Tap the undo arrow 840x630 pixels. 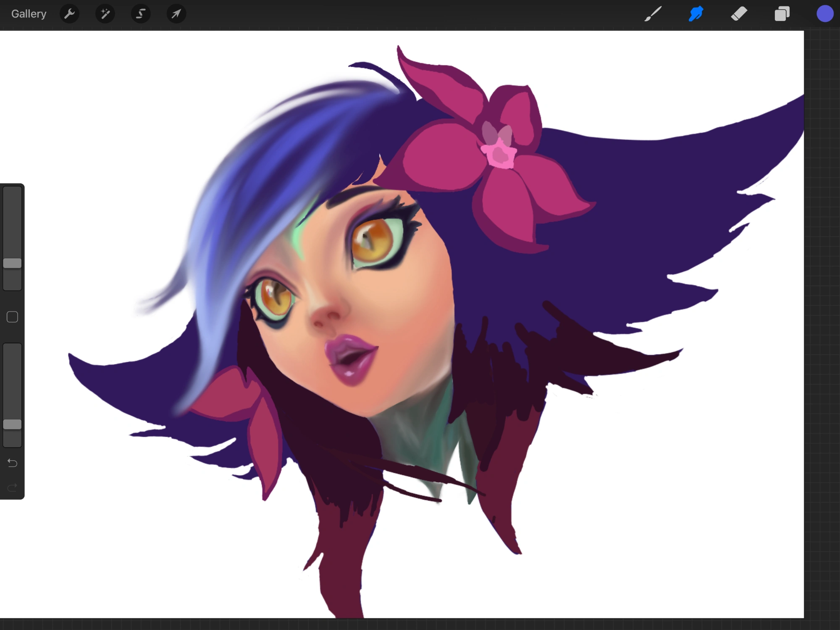12,462
